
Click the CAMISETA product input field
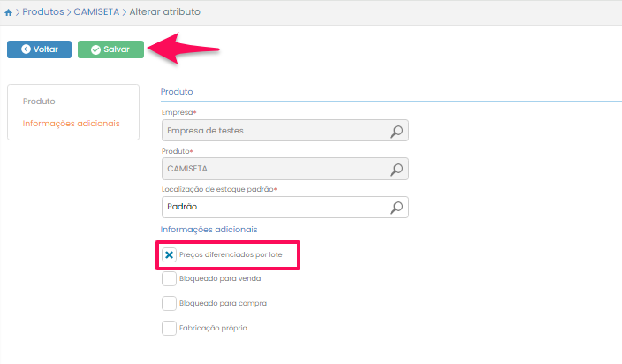[274, 169]
